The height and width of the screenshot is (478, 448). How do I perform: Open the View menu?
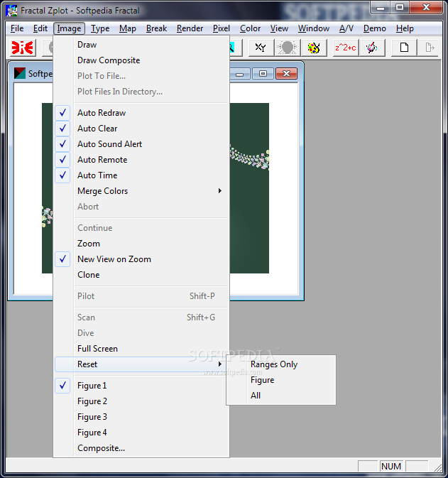pos(279,28)
